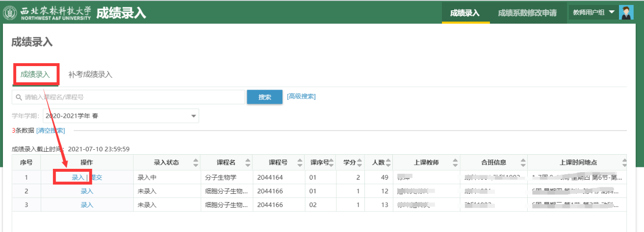The image size is (644, 232).
Task: Sort by 录入状态 column arrows
Action: click(196, 163)
